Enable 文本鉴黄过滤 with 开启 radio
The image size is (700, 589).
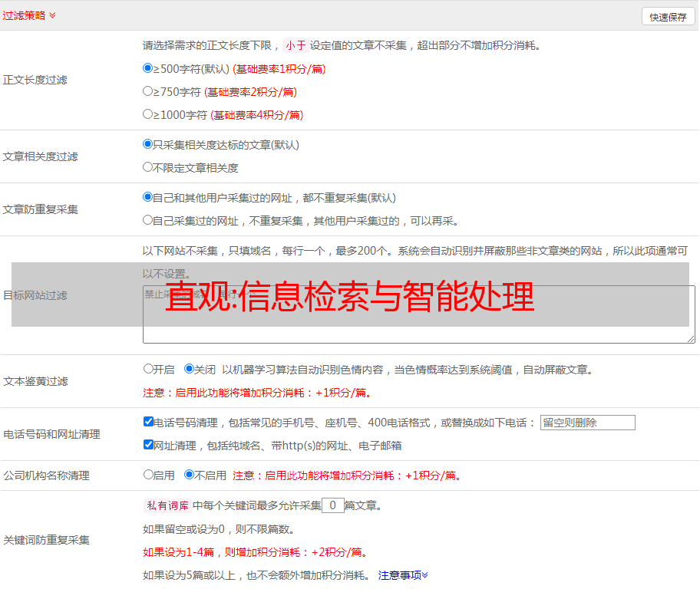click(149, 369)
